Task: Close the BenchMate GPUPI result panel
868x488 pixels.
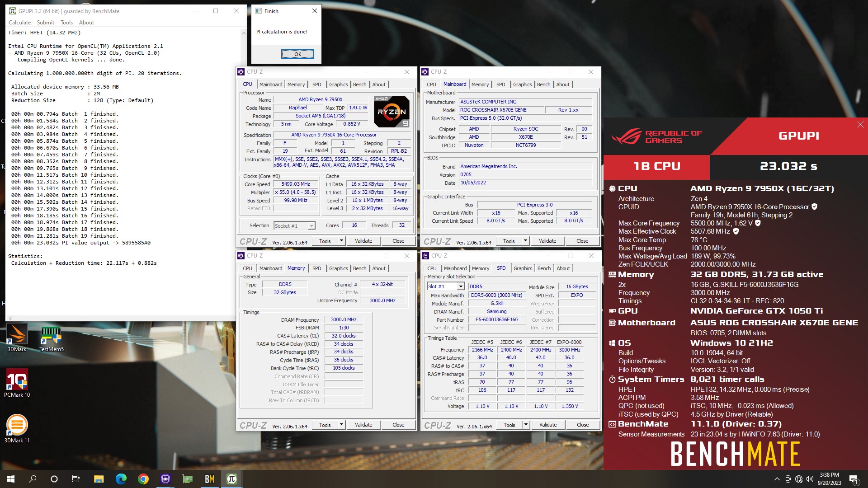Action: pyautogui.click(x=860, y=125)
